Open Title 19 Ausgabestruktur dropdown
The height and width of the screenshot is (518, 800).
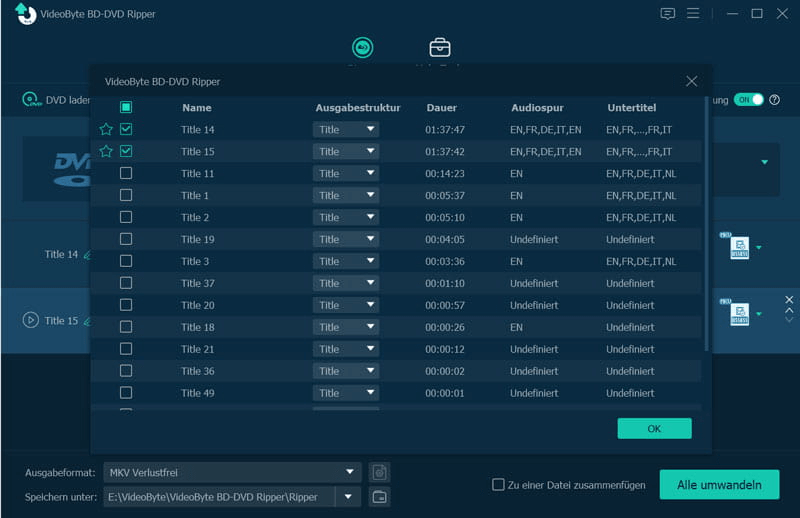(x=346, y=239)
